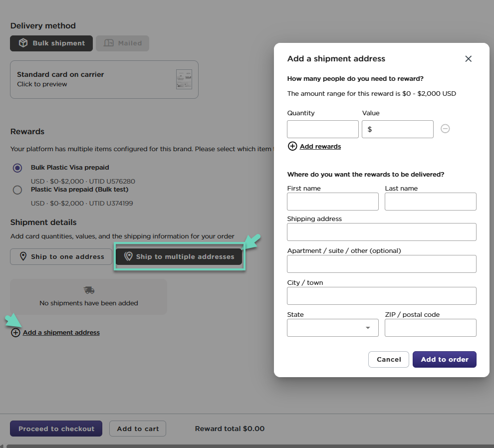Click the plus icon beside Add rewards
494x448 pixels.
[292, 146]
